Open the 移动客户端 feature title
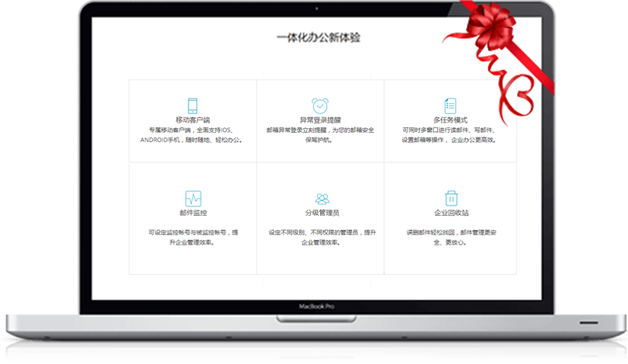 pos(193,120)
